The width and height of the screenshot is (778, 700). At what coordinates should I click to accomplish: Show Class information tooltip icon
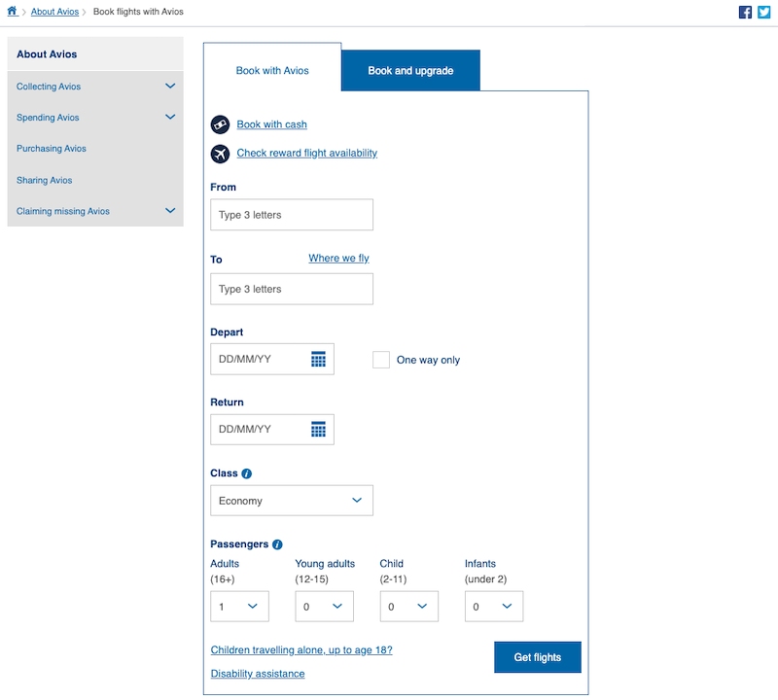247,473
